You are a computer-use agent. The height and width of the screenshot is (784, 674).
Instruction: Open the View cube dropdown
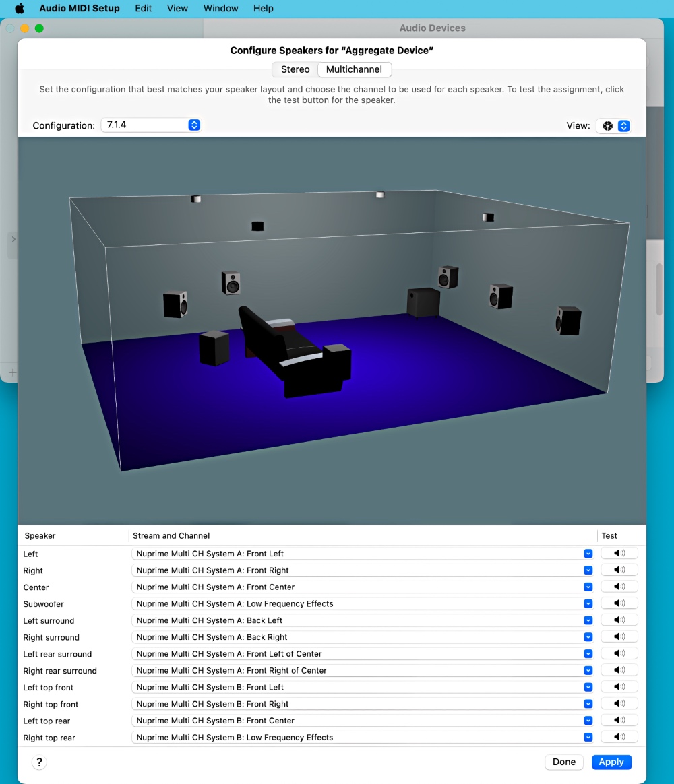614,126
